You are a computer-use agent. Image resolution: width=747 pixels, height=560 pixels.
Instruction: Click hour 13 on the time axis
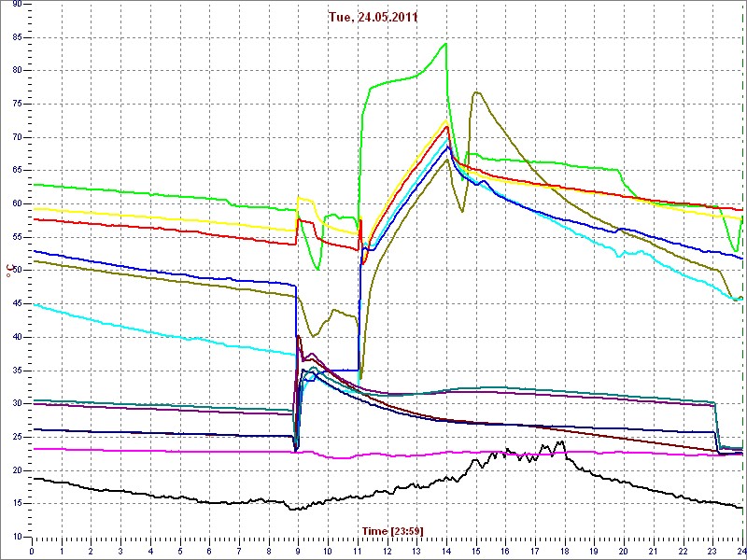point(416,551)
